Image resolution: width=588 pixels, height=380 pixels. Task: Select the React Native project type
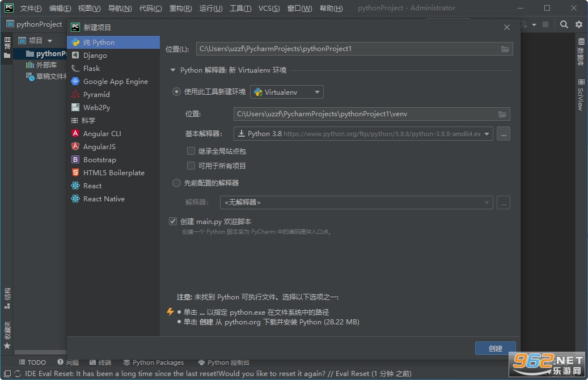113,199
